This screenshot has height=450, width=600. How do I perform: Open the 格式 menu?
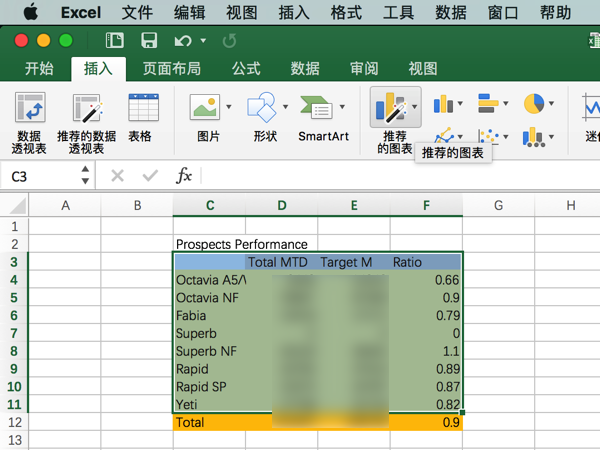tap(346, 13)
